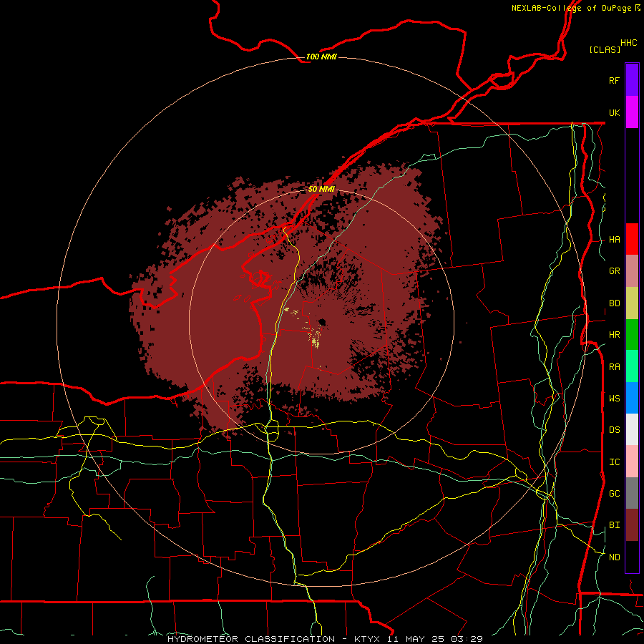The width and height of the screenshot is (644, 644).
Task: Click the BD yellow legend swatch
Action: (632, 303)
